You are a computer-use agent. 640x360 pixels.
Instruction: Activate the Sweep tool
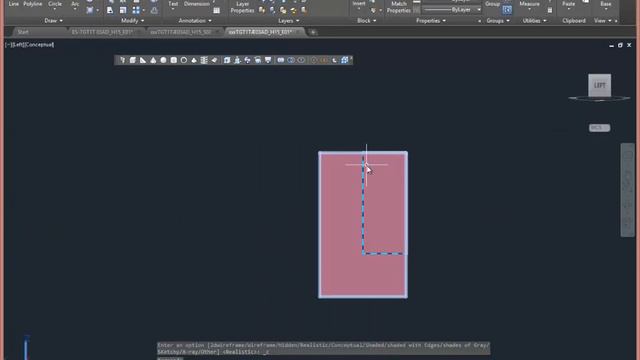click(x=247, y=60)
